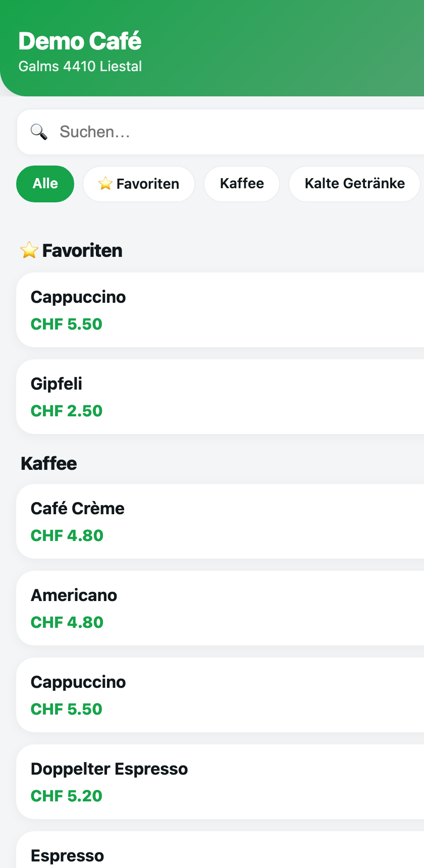The width and height of the screenshot is (424, 868).
Task: Click the star beside Favoriten section heading
Action: [x=29, y=250]
